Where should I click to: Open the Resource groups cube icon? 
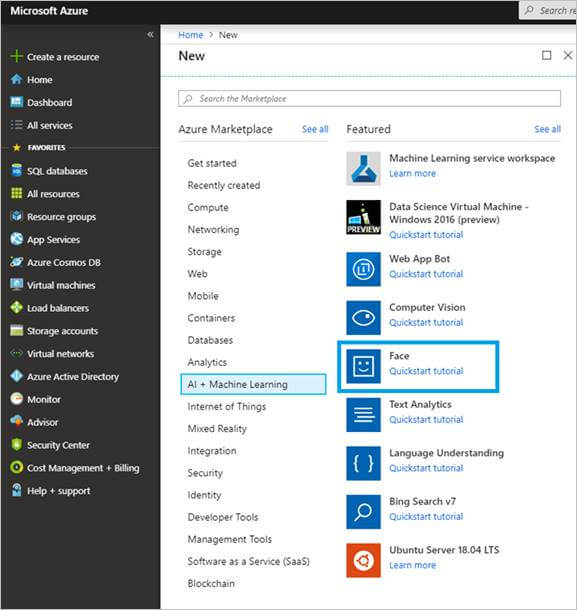16,216
